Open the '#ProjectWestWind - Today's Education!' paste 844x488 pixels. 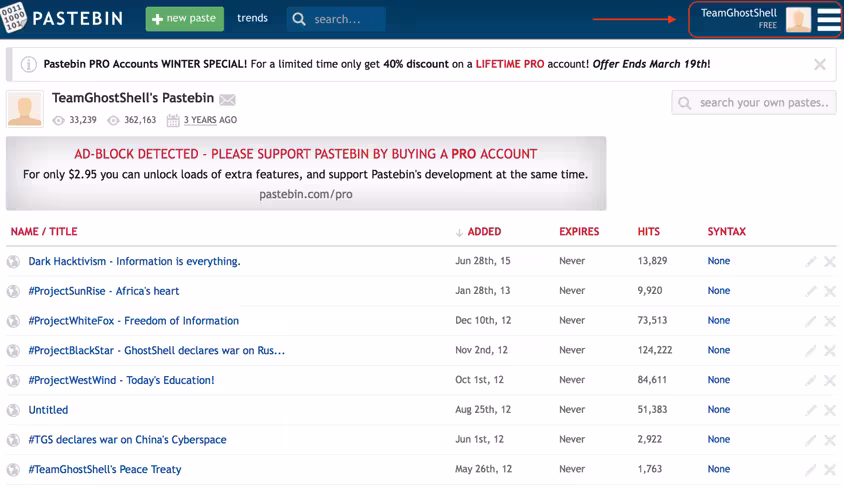pyautogui.click(x=121, y=380)
